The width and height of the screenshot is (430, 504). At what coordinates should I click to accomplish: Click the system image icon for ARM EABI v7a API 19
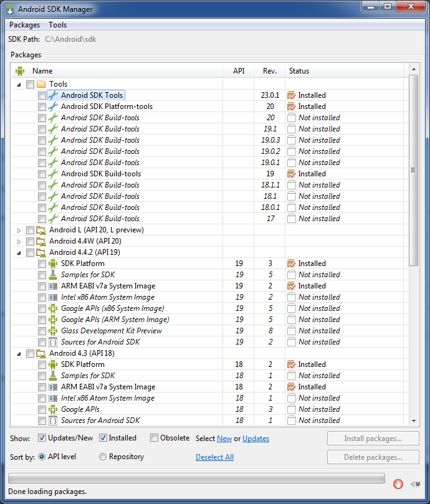click(x=53, y=286)
